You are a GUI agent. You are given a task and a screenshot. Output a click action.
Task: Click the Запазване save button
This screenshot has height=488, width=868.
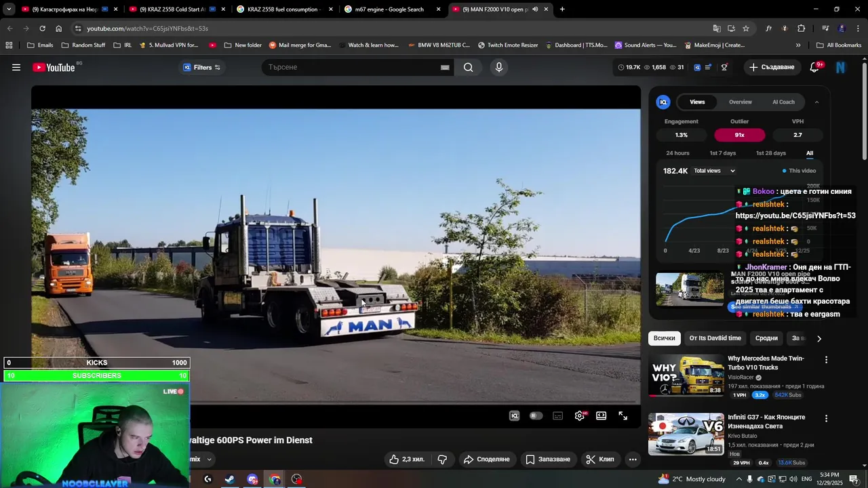(548, 459)
